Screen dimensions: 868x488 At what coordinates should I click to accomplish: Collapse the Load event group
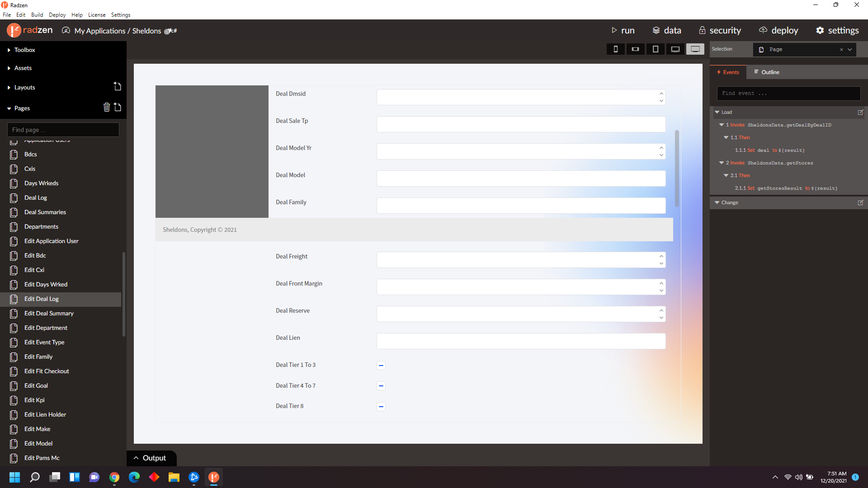click(717, 112)
